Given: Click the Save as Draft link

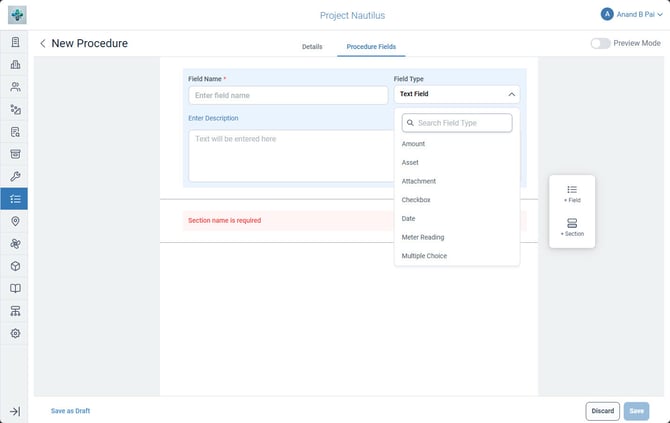Looking at the screenshot, I should [71, 411].
